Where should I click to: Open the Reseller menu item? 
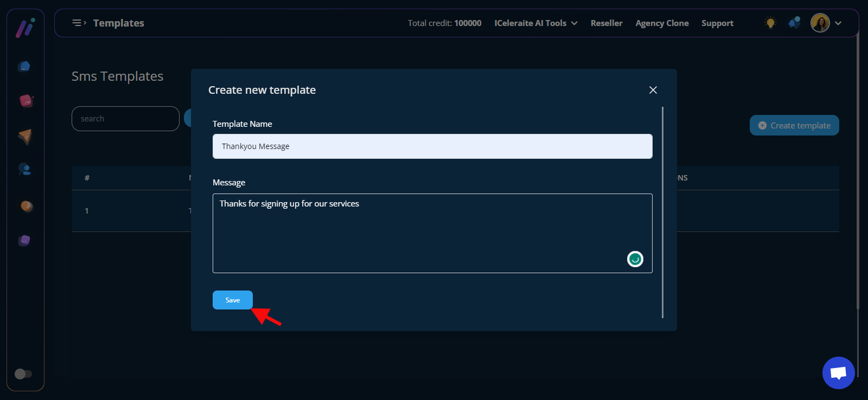click(x=606, y=23)
